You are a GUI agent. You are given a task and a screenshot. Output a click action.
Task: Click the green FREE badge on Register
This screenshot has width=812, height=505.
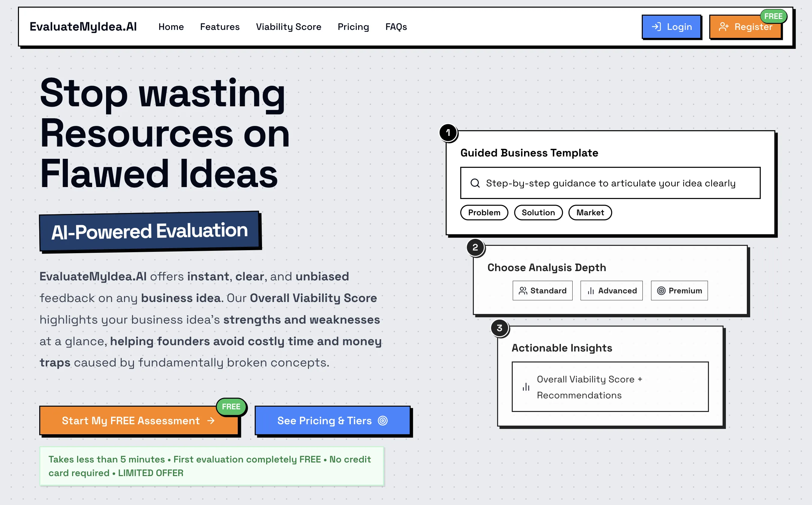[773, 16]
